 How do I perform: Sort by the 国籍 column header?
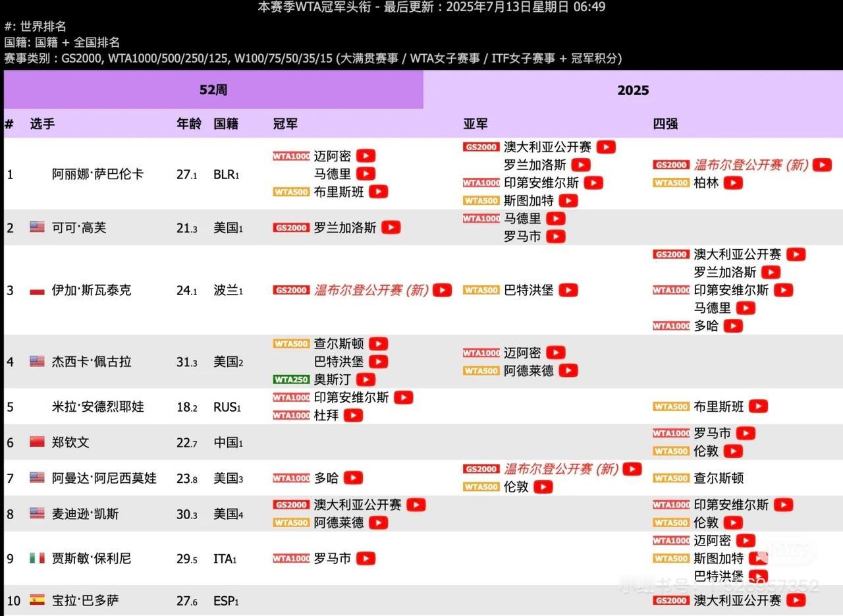click(226, 123)
